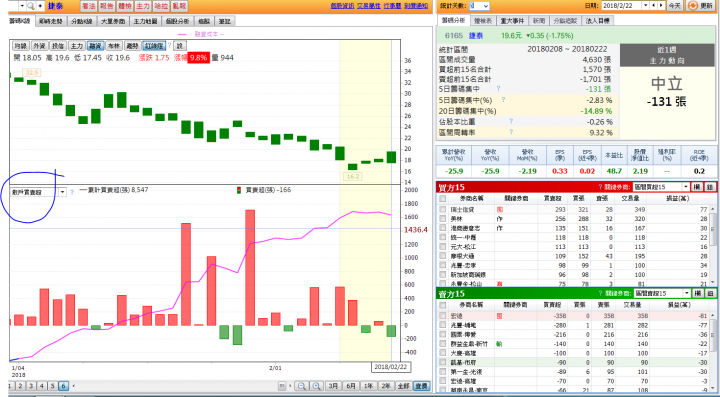
Task: Switch to the 大量券商 tab
Action: pyautogui.click(x=112, y=21)
